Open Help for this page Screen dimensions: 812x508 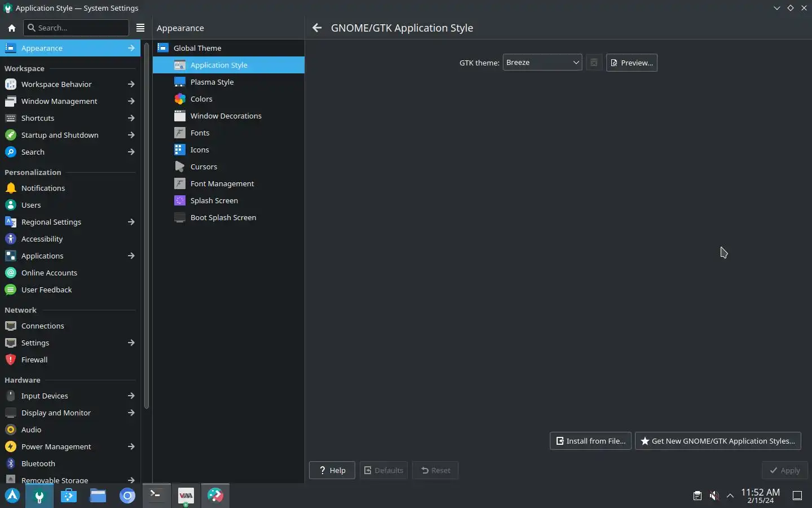pyautogui.click(x=332, y=470)
